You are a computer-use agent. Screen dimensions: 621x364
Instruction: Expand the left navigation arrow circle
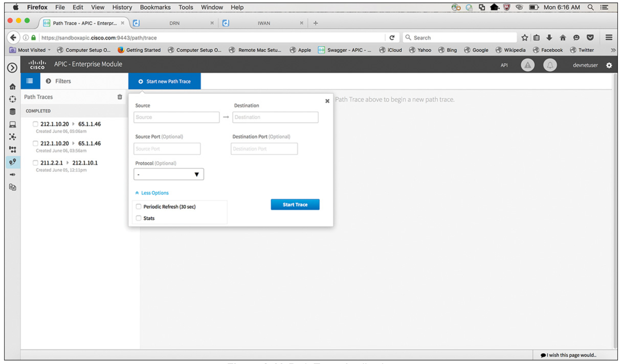(x=12, y=67)
